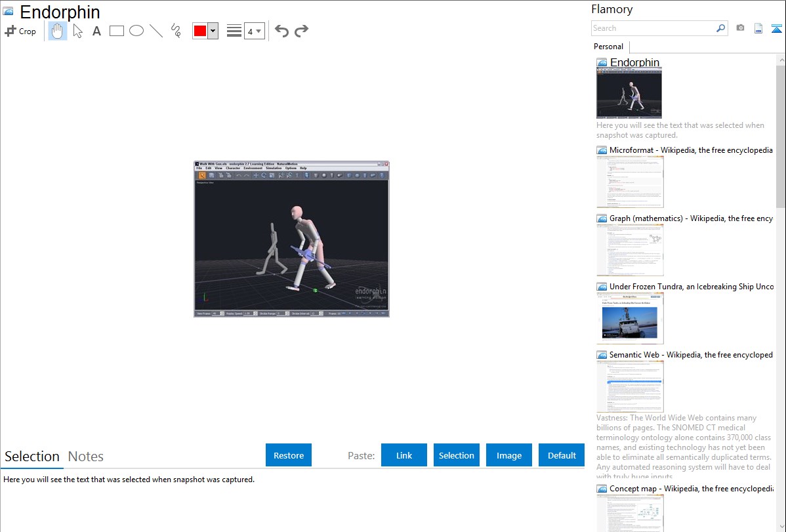Click the camera capture snapshot icon
The height and width of the screenshot is (532, 786).
pos(740,28)
